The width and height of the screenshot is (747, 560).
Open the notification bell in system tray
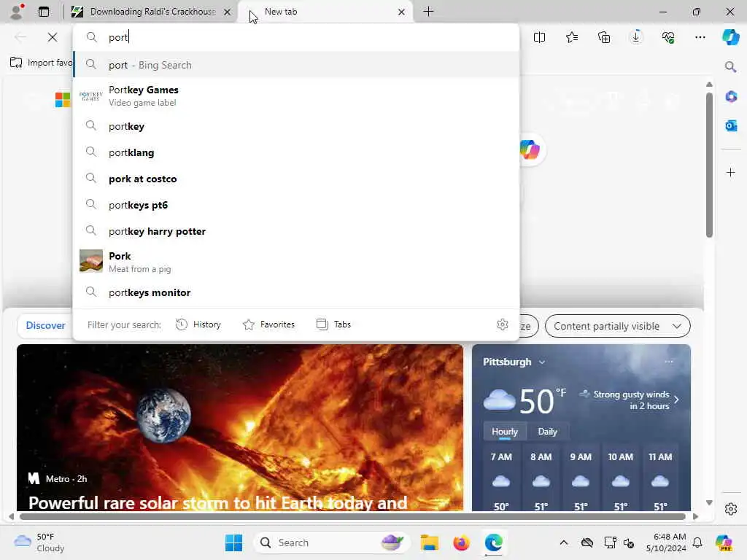click(697, 542)
